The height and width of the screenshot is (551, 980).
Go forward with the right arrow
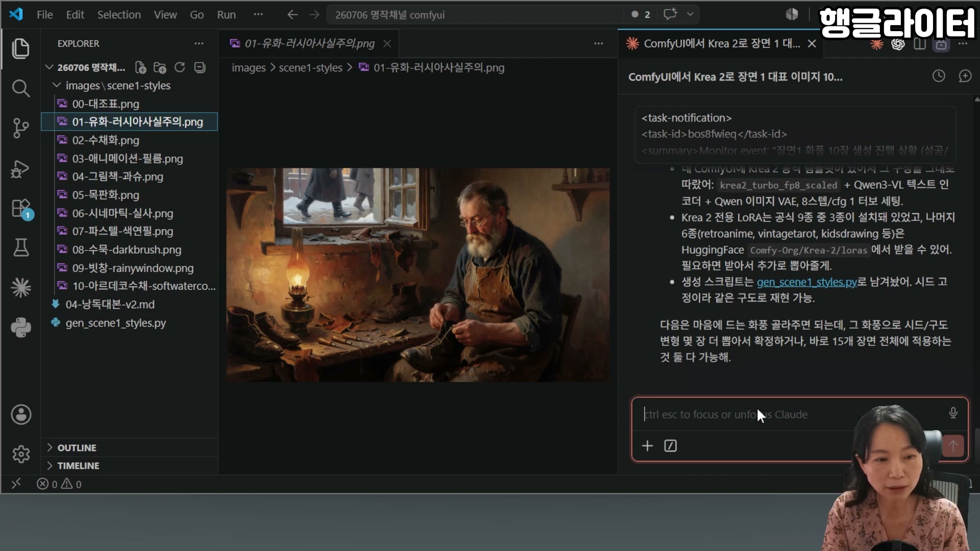(x=314, y=15)
